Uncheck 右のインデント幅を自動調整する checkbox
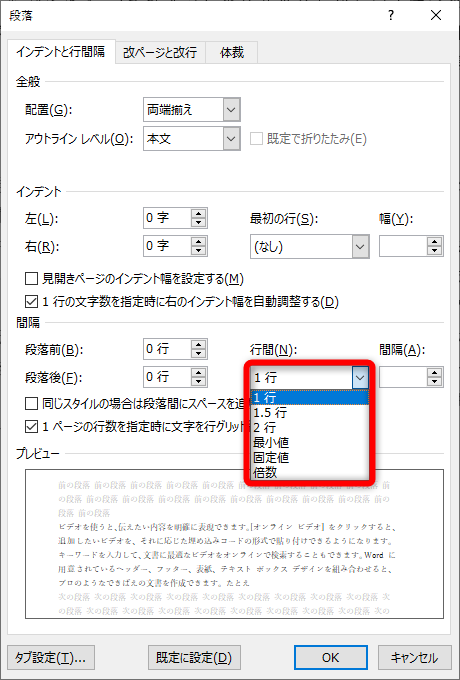 click(31, 301)
